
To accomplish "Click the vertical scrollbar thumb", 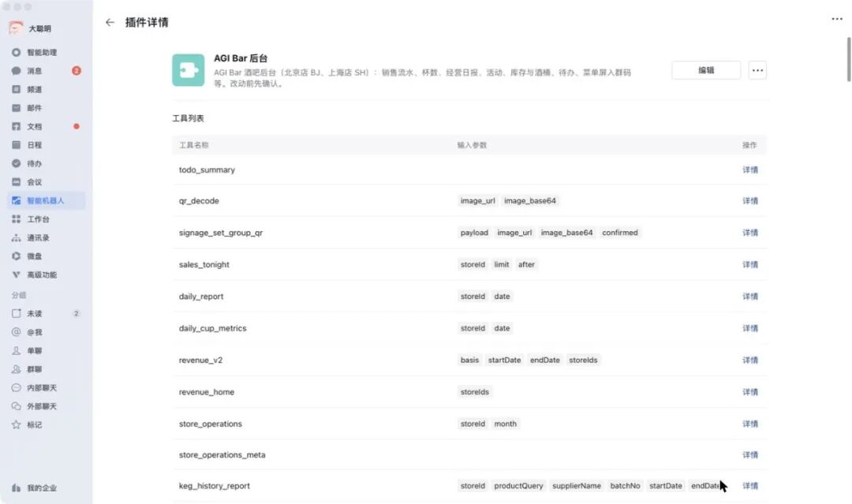I will click(x=848, y=59).
